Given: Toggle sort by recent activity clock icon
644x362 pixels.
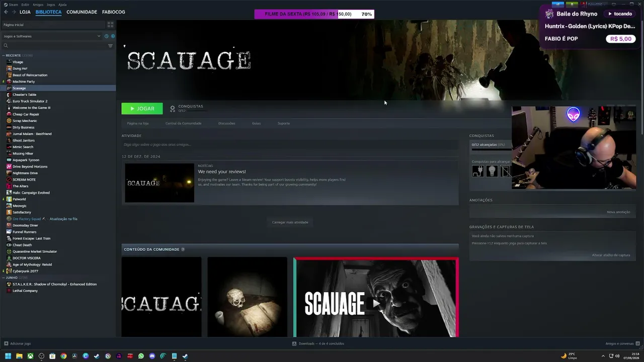Looking at the screenshot, I should pos(106,36).
